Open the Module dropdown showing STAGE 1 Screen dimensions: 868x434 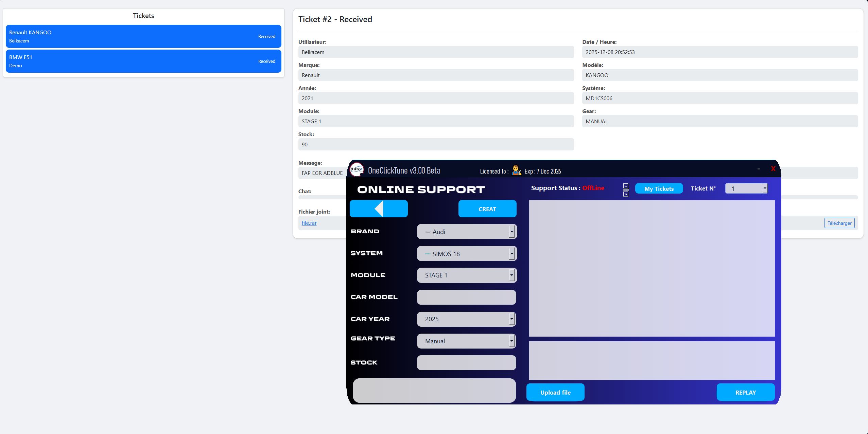pos(511,275)
